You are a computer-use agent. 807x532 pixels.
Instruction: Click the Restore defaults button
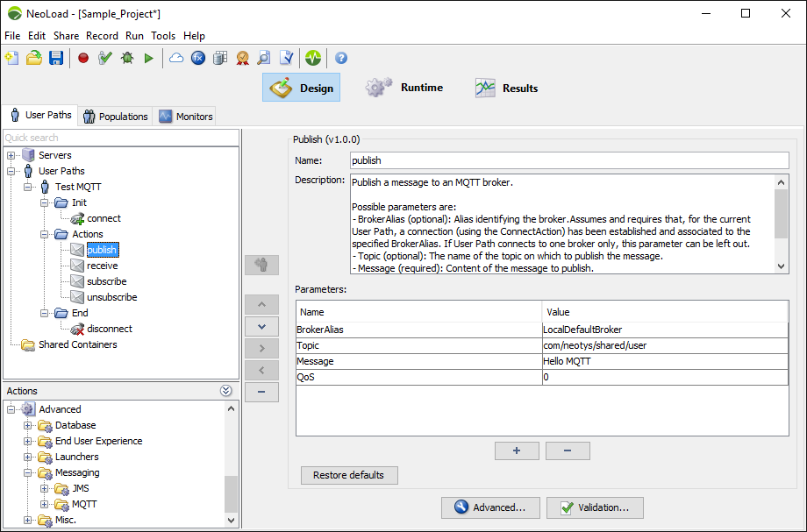coord(349,475)
